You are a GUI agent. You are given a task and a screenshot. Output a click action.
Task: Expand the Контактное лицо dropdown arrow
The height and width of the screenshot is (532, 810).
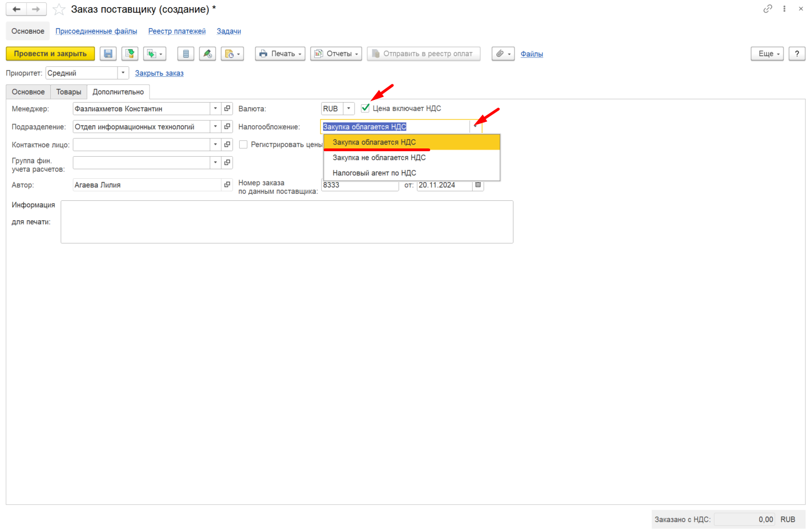click(x=215, y=145)
